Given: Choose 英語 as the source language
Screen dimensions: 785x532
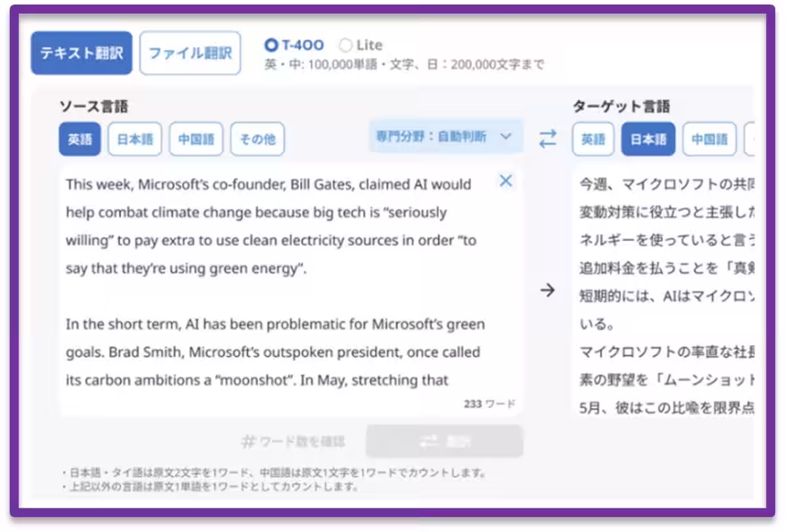Looking at the screenshot, I should (80, 139).
